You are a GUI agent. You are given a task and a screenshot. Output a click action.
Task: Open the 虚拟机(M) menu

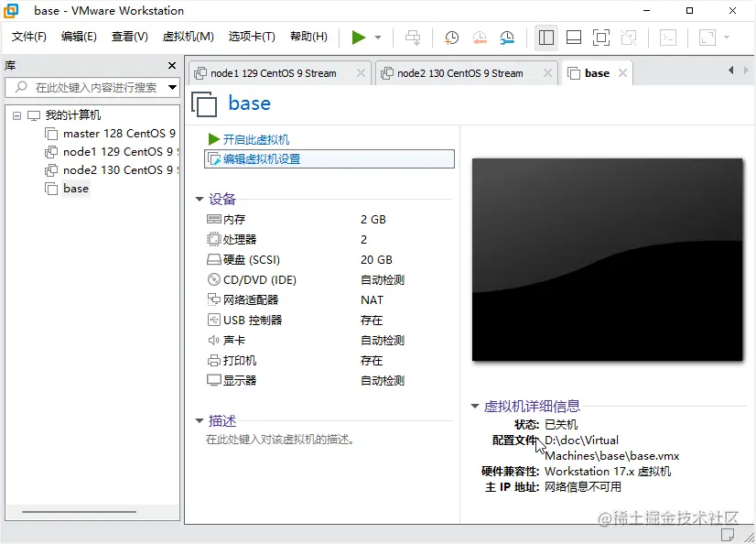tap(188, 37)
